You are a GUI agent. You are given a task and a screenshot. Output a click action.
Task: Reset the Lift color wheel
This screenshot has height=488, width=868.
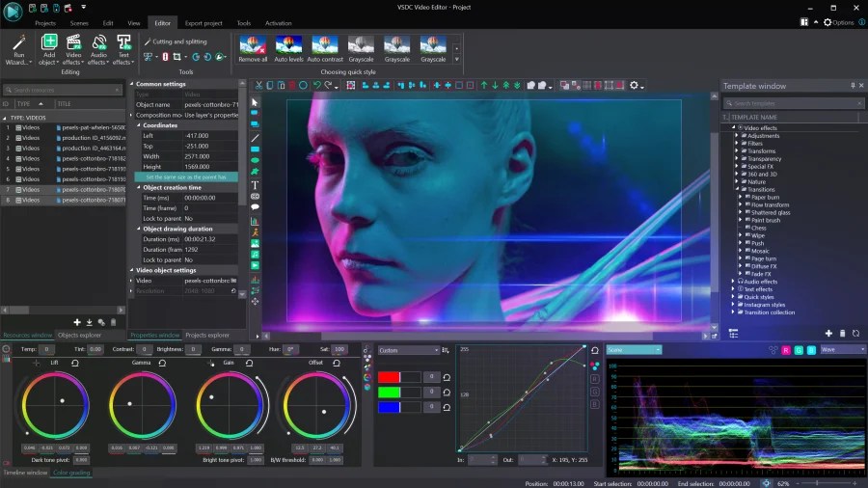point(73,363)
